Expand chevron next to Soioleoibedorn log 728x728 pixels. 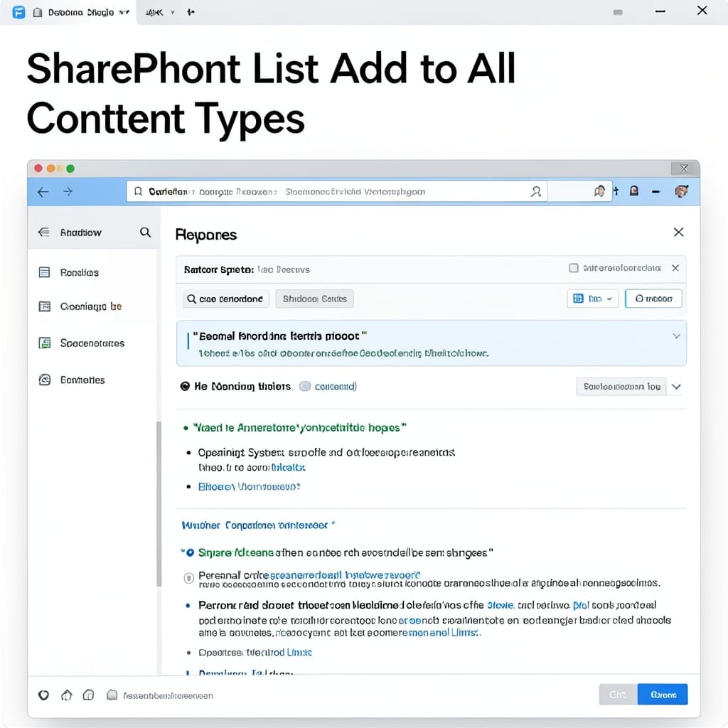click(677, 387)
